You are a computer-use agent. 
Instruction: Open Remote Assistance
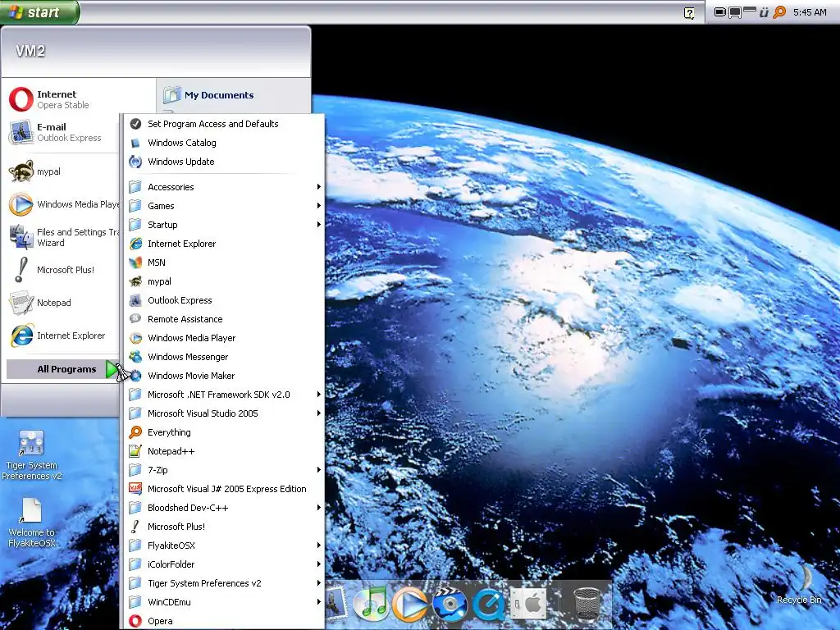tap(223, 319)
